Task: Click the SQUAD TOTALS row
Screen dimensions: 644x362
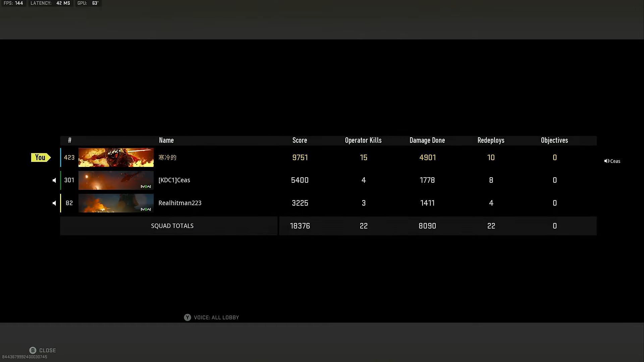Action: (x=328, y=226)
